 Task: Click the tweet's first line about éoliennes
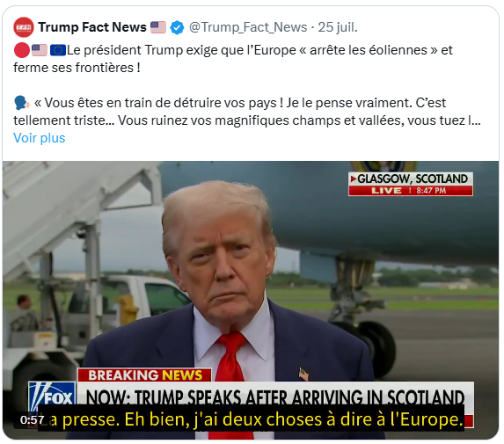[233, 59]
